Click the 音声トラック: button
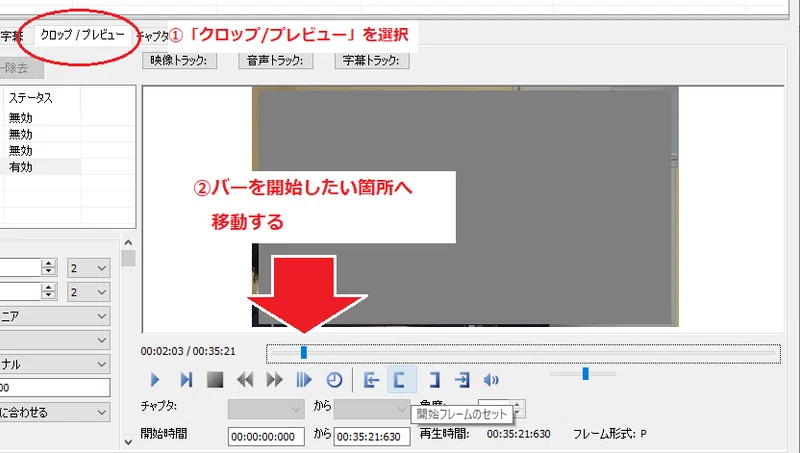 pyautogui.click(x=276, y=60)
